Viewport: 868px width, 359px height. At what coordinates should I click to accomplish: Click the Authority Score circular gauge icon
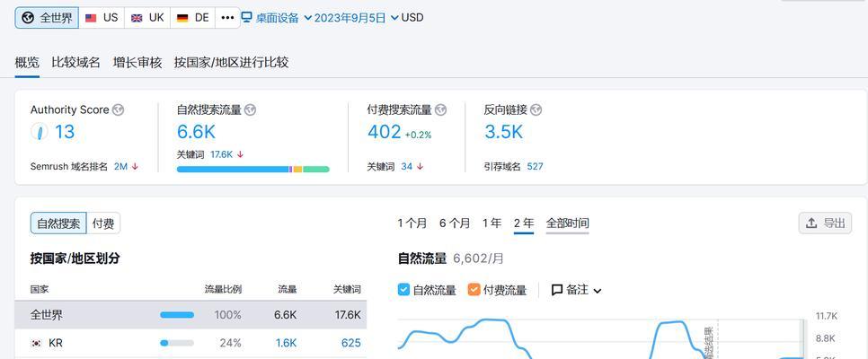coord(40,132)
